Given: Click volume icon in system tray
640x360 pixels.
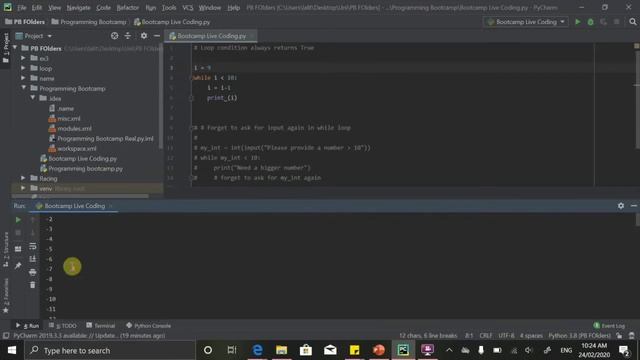Looking at the screenshot, I should click(x=529, y=350).
